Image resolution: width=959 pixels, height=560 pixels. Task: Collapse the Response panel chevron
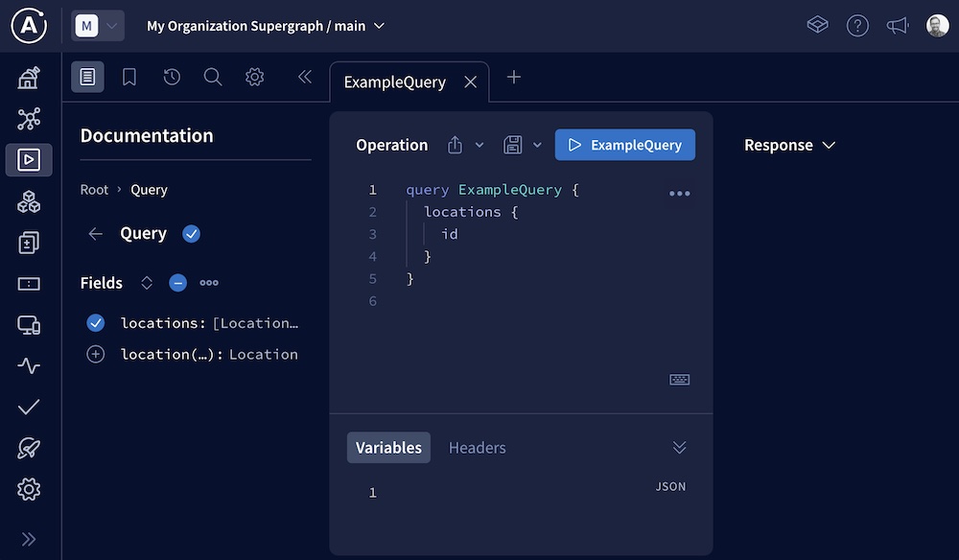point(828,145)
